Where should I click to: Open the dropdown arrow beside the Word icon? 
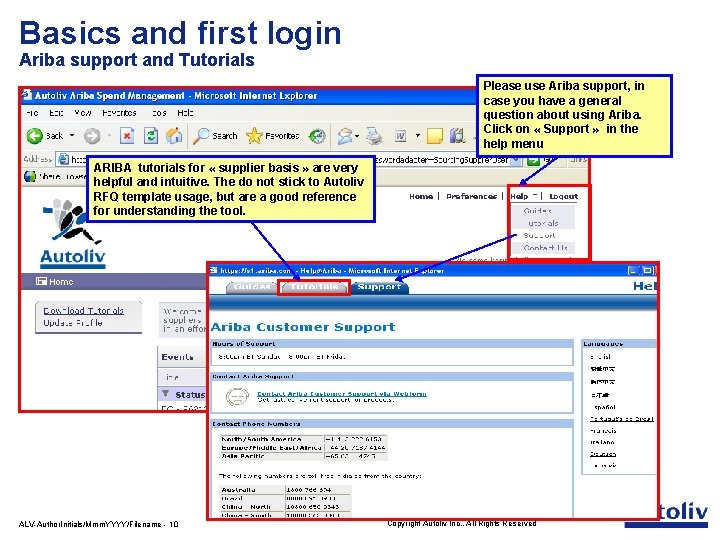pos(417,135)
